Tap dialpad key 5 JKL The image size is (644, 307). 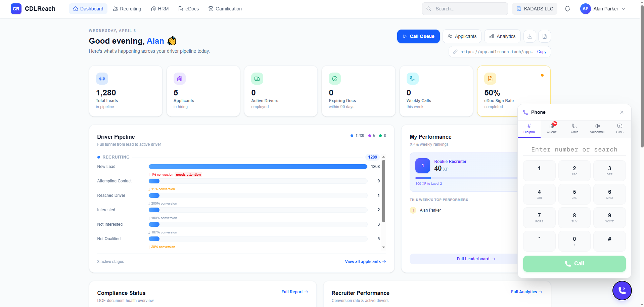click(x=574, y=194)
